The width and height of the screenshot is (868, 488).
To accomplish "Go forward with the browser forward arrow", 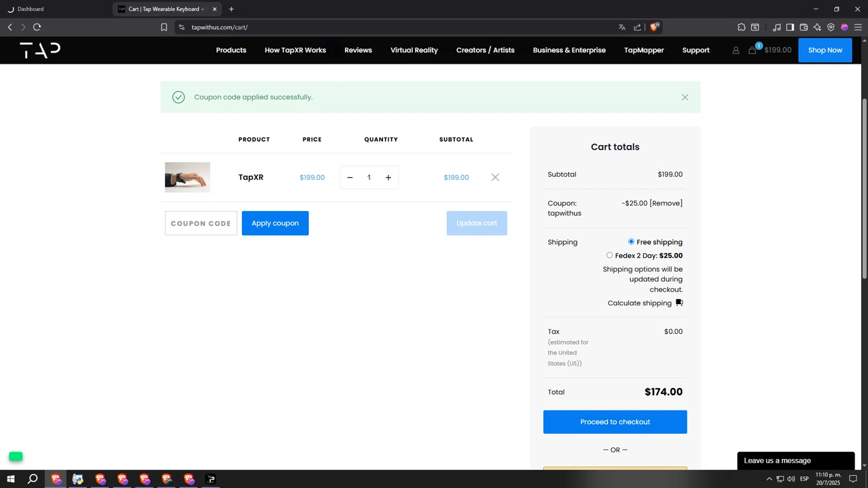I will click(23, 27).
